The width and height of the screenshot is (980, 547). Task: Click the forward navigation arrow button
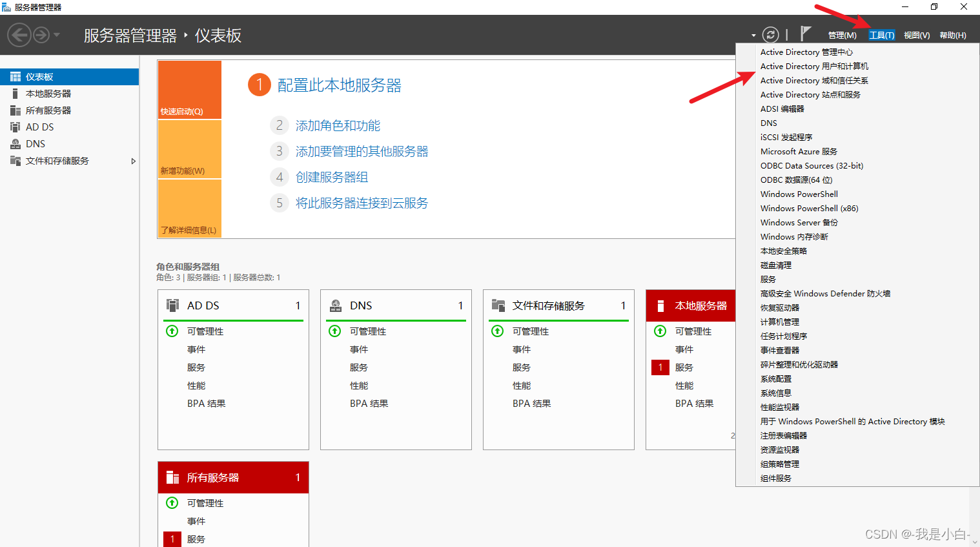pyautogui.click(x=41, y=35)
